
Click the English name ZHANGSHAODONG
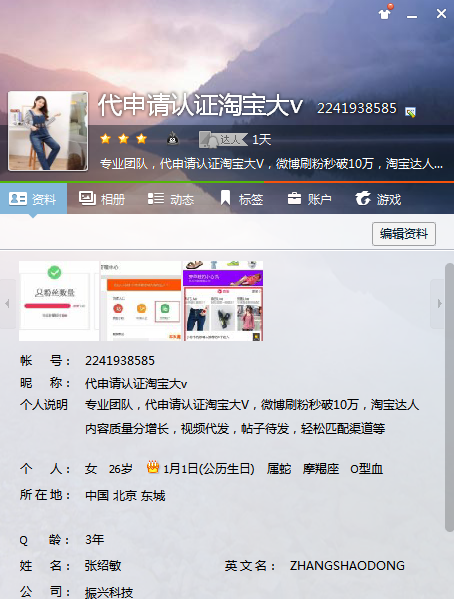tap(347, 565)
